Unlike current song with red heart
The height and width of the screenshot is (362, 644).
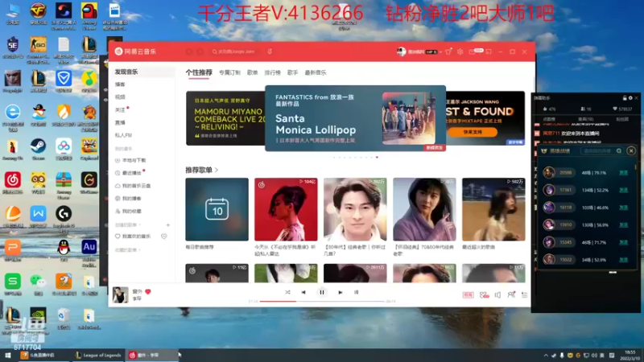[148, 292]
